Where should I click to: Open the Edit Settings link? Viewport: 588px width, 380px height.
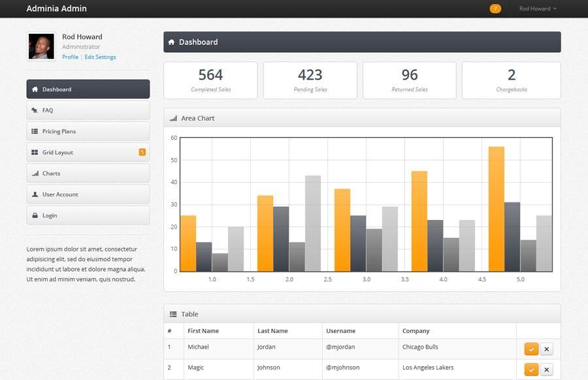(100, 57)
